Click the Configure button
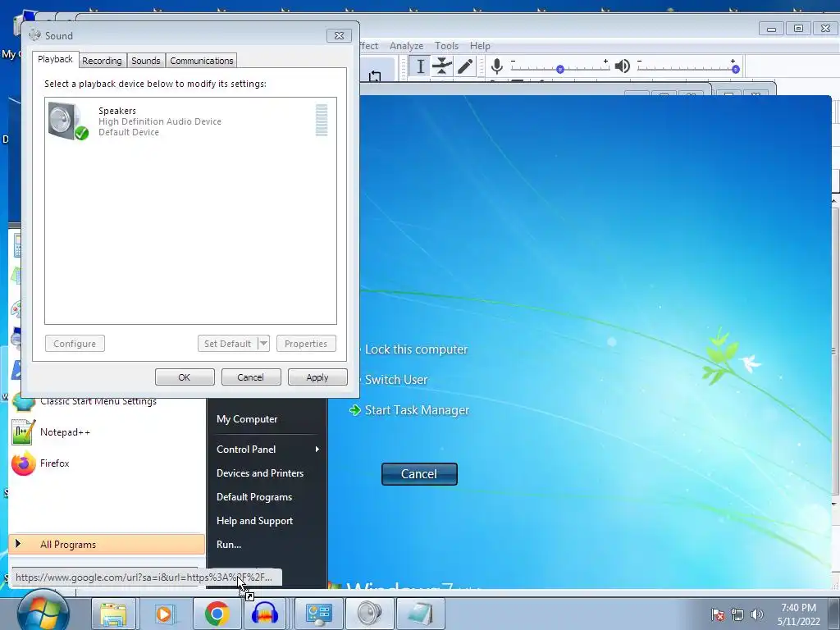This screenshot has height=630, width=840. tap(75, 344)
